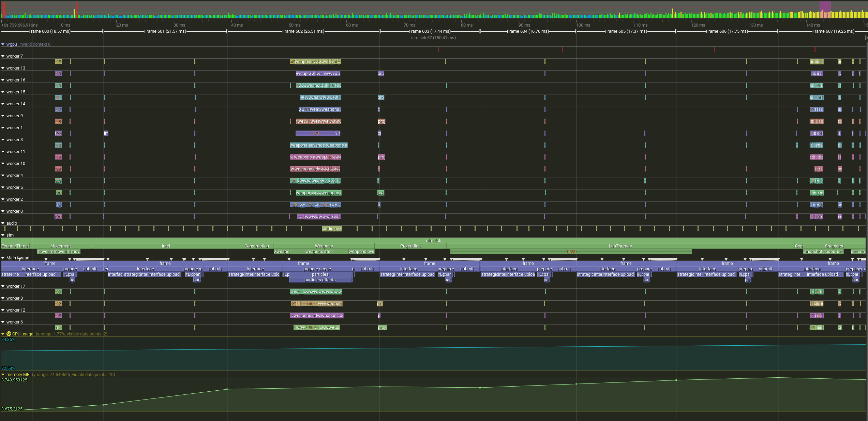Collapse the sim thread row
Image resolution: width=868 pixels, height=421 pixels.
click(x=3, y=235)
